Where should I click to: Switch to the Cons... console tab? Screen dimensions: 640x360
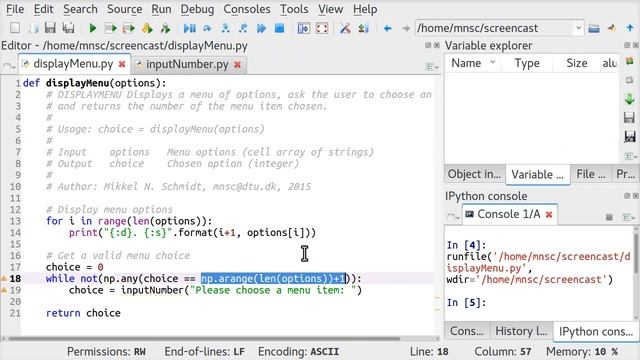click(467, 331)
